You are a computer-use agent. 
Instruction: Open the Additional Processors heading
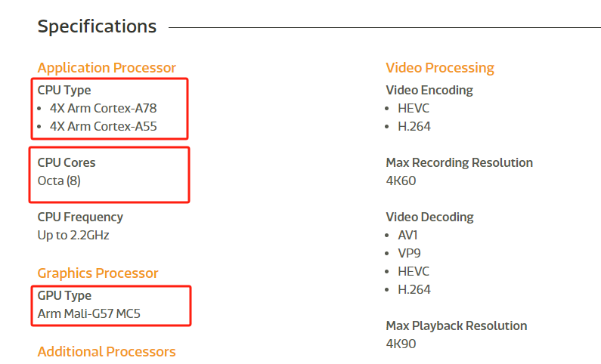[x=107, y=352]
